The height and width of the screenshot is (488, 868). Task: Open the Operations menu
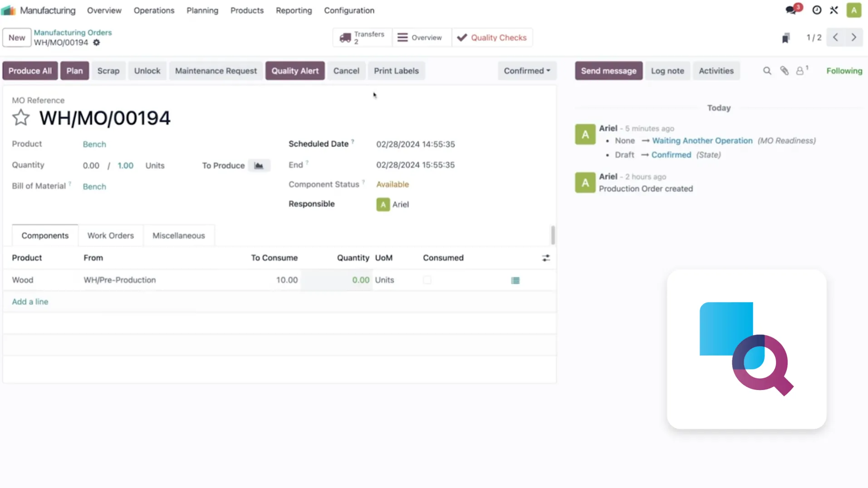(154, 10)
